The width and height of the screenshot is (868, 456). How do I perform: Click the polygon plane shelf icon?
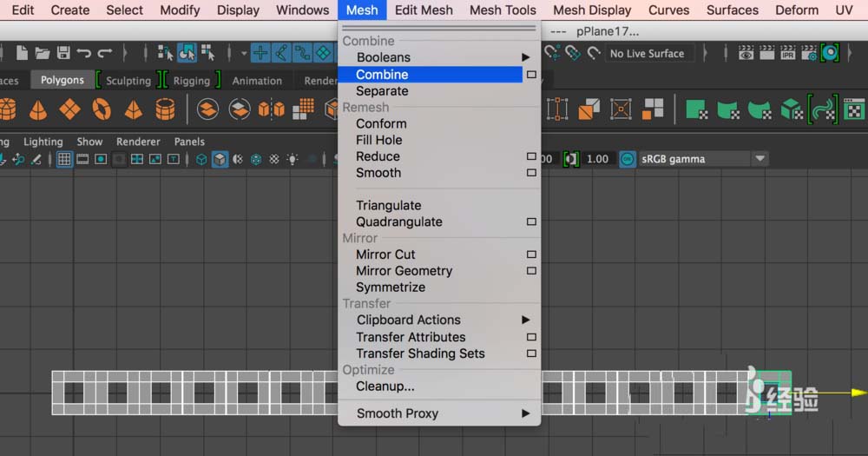tap(69, 109)
